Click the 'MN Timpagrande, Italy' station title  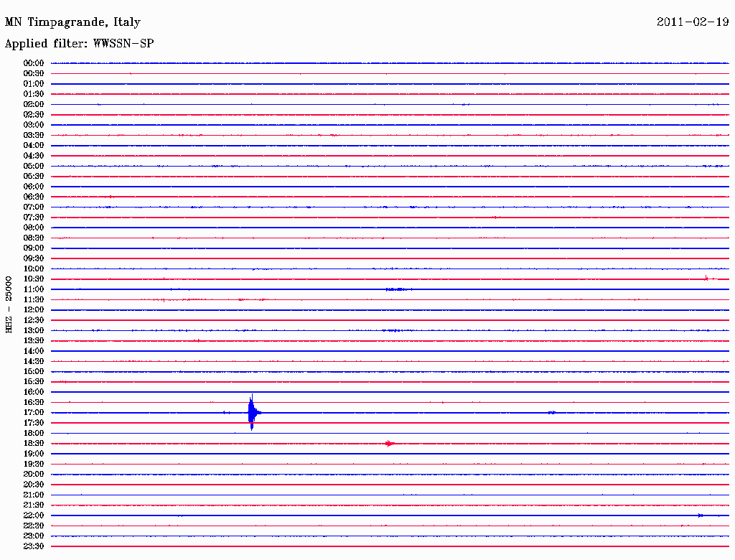72,22
